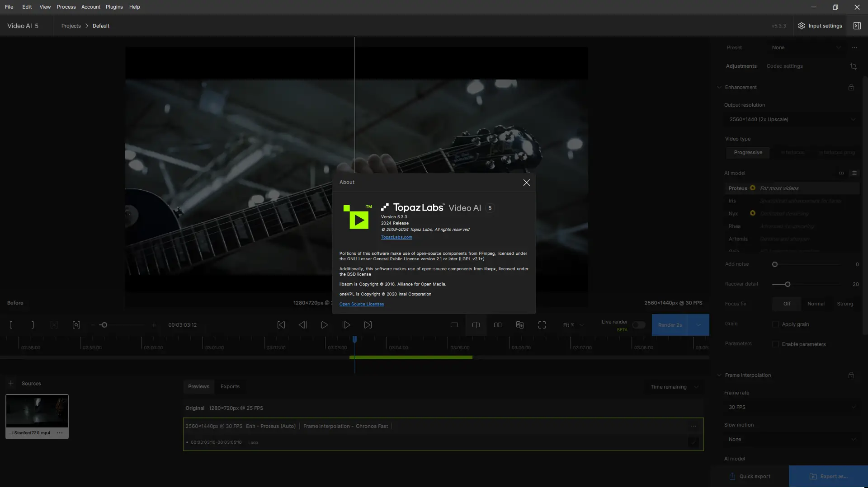Switch to side-by-side preview view

pos(497,325)
